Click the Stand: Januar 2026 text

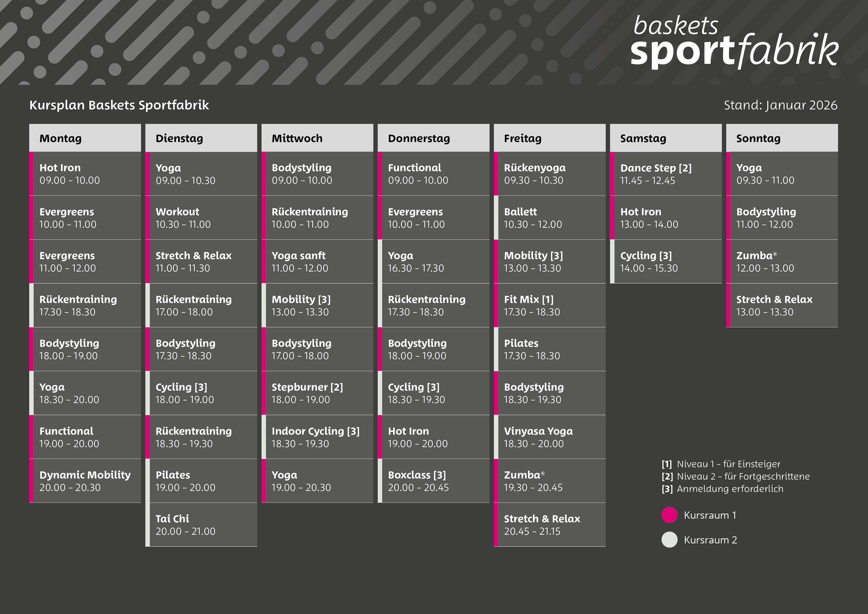pyautogui.click(x=780, y=105)
